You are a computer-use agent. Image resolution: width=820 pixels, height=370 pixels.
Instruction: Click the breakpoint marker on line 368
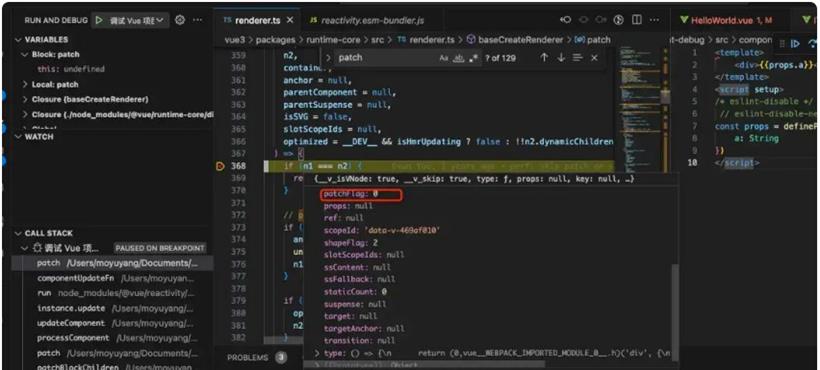coord(220,166)
